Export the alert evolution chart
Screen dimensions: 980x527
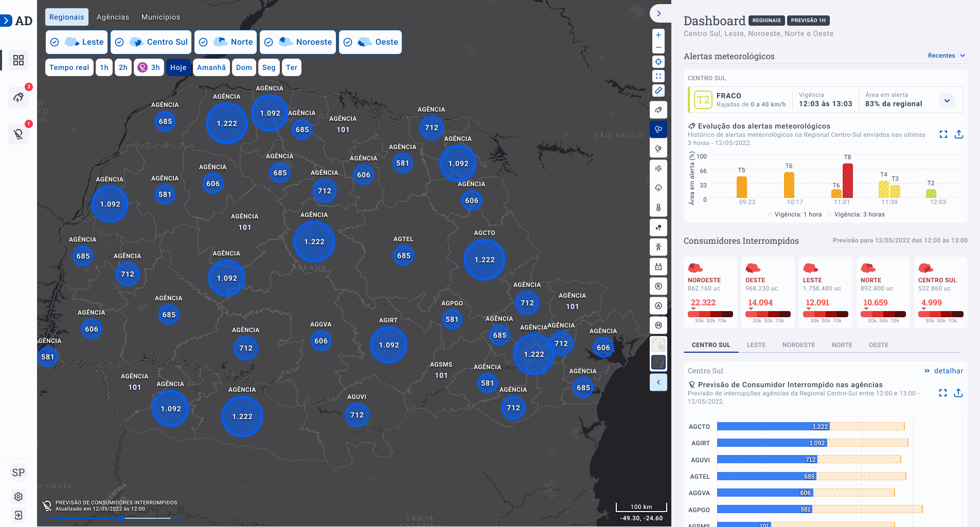pos(958,134)
